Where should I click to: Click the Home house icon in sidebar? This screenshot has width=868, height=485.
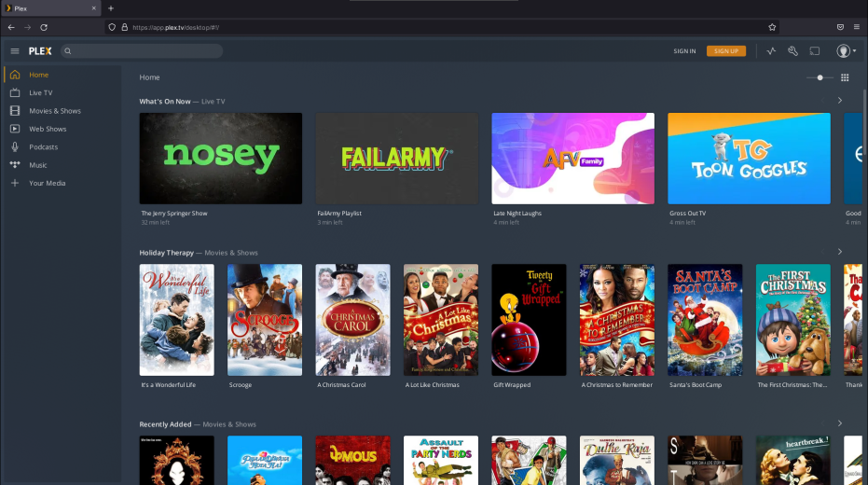tap(15, 75)
